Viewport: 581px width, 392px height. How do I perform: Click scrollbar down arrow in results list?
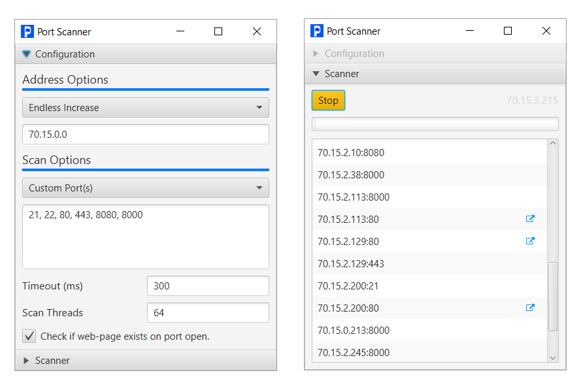pyautogui.click(x=553, y=358)
